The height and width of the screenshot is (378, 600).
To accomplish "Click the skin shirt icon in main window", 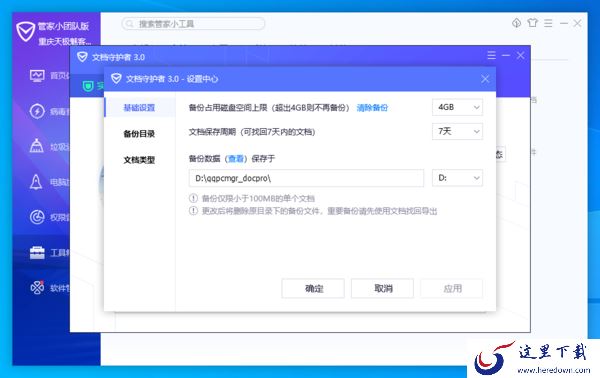I will 532,23.
